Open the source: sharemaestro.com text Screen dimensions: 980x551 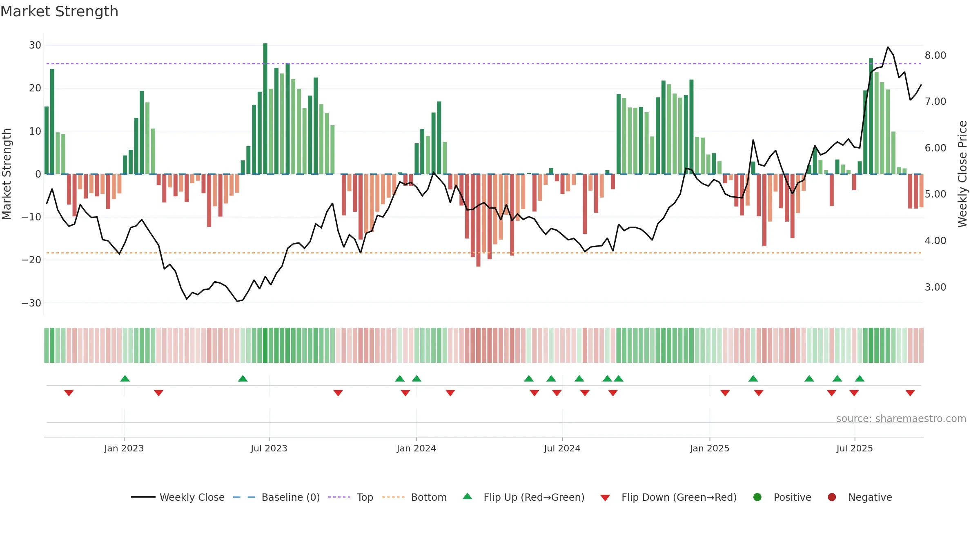point(901,418)
